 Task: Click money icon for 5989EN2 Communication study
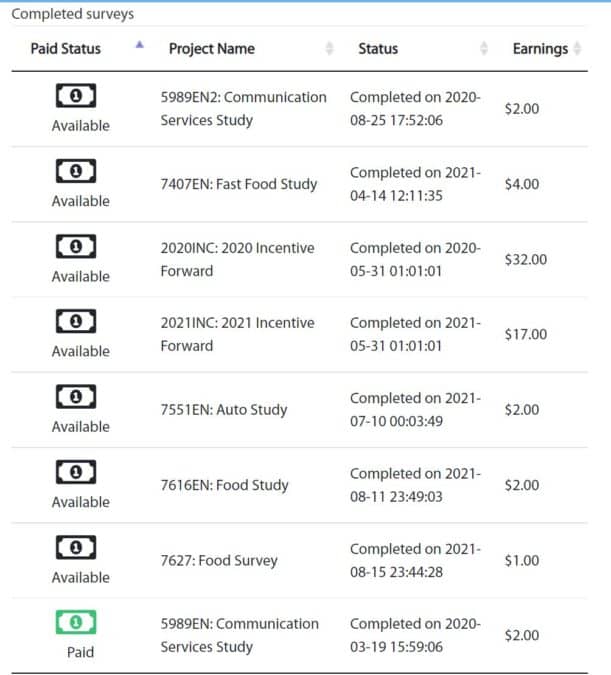click(76, 96)
